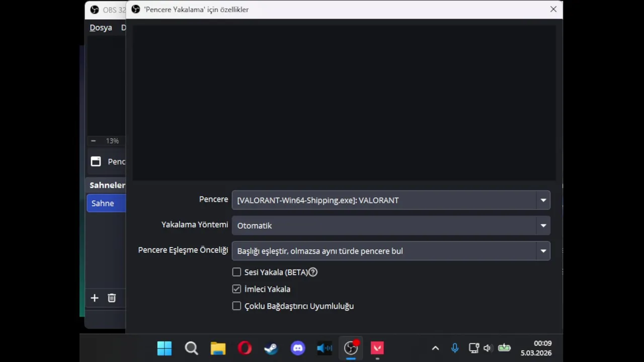Click the microphone icon in the system tray
The image size is (644, 362).
pyautogui.click(x=455, y=348)
